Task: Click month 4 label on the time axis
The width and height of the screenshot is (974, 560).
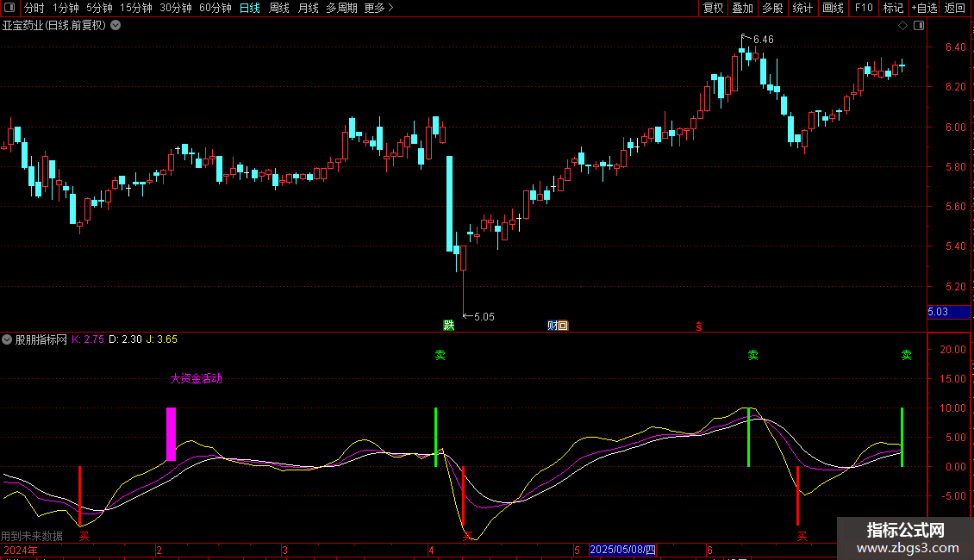Action: [x=431, y=550]
